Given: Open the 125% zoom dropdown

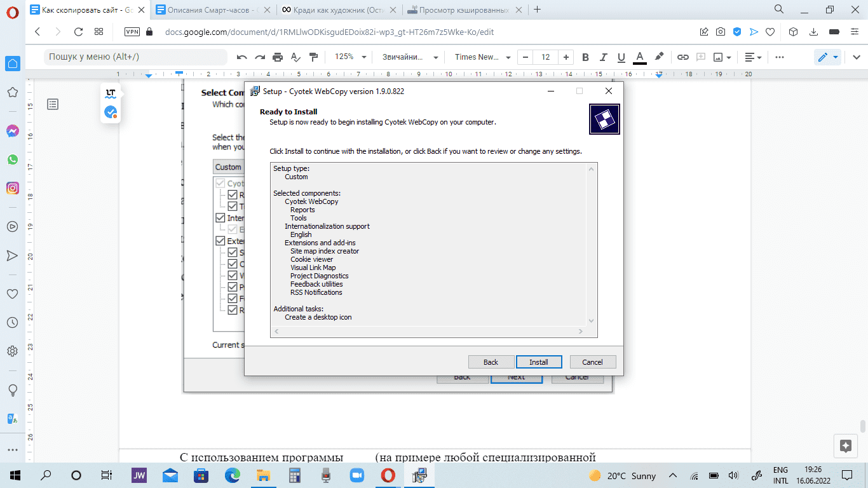Looking at the screenshot, I should 350,57.
